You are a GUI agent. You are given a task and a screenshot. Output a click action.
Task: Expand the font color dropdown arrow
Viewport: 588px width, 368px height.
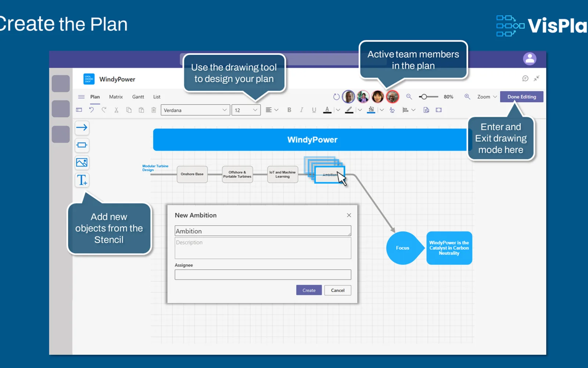pos(338,110)
